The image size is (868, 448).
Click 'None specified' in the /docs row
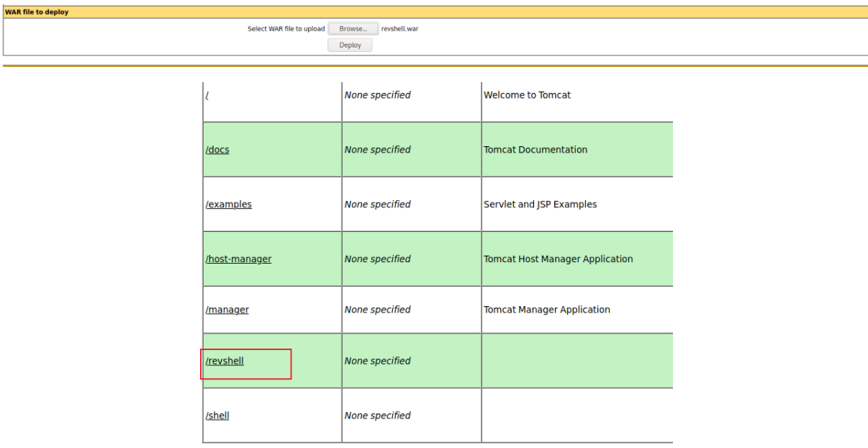click(377, 150)
